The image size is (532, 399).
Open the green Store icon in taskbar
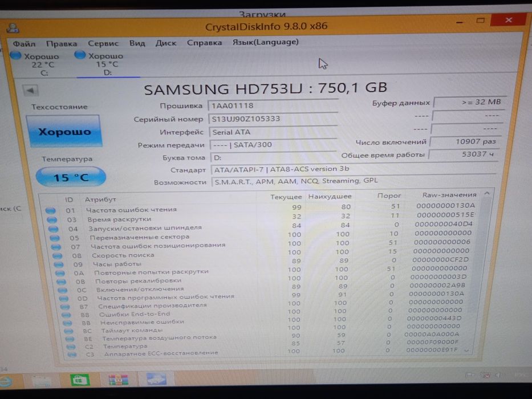pos(79,380)
